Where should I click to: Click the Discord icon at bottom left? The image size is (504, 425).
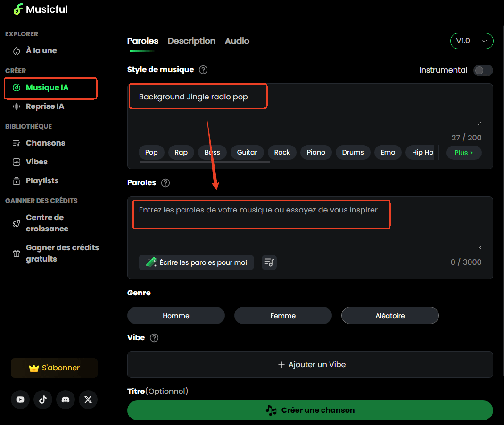[x=65, y=400]
